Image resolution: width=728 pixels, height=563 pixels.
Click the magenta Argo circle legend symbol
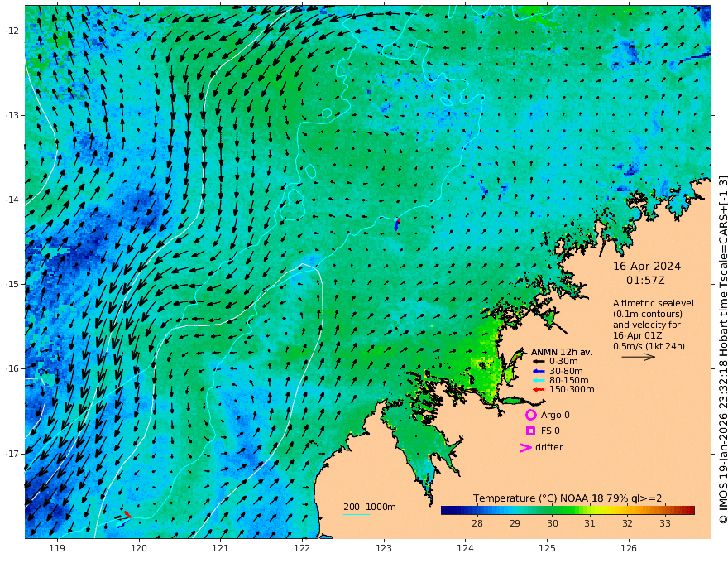coord(530,415)
